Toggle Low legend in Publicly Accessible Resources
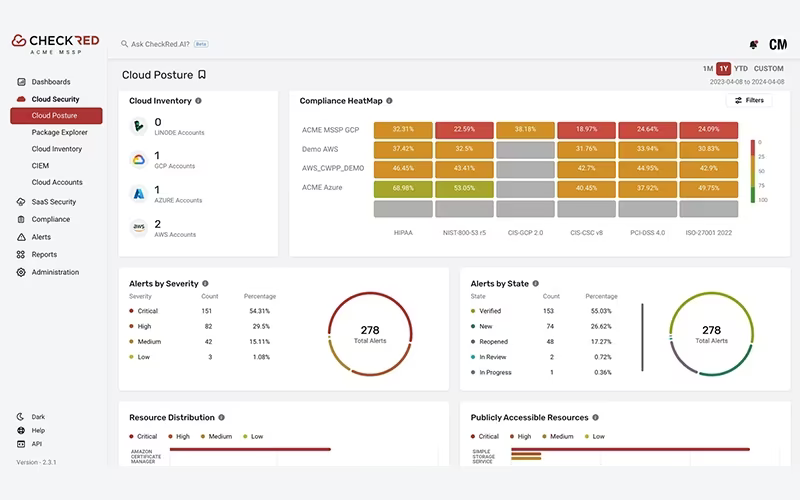Screen dimensions: 800x500 point(594,436)
